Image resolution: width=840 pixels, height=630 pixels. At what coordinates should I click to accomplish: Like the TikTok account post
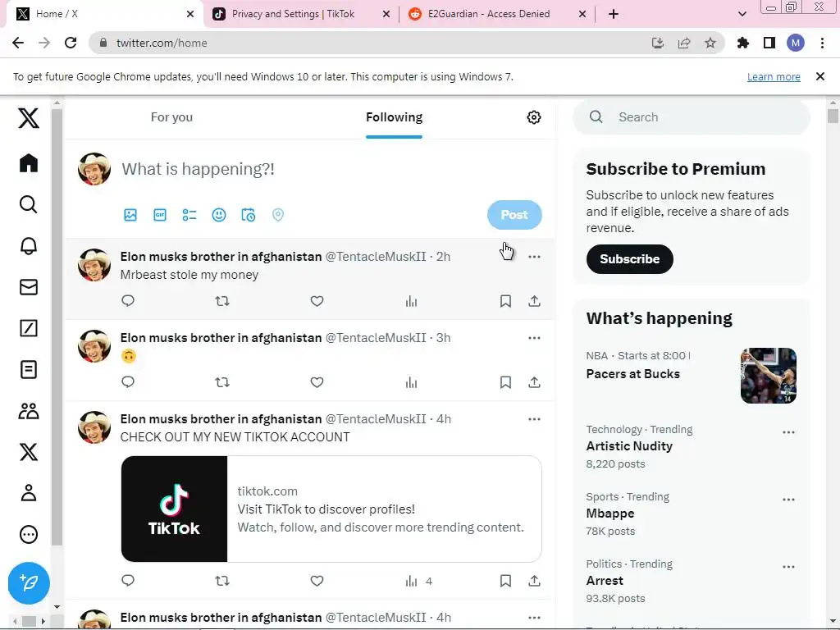317,581
